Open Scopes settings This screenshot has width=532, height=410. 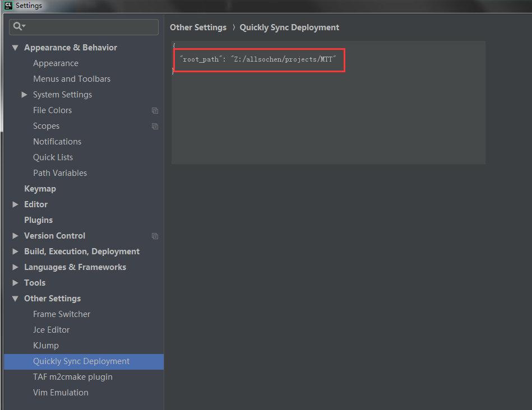click(x=46, y=126)
